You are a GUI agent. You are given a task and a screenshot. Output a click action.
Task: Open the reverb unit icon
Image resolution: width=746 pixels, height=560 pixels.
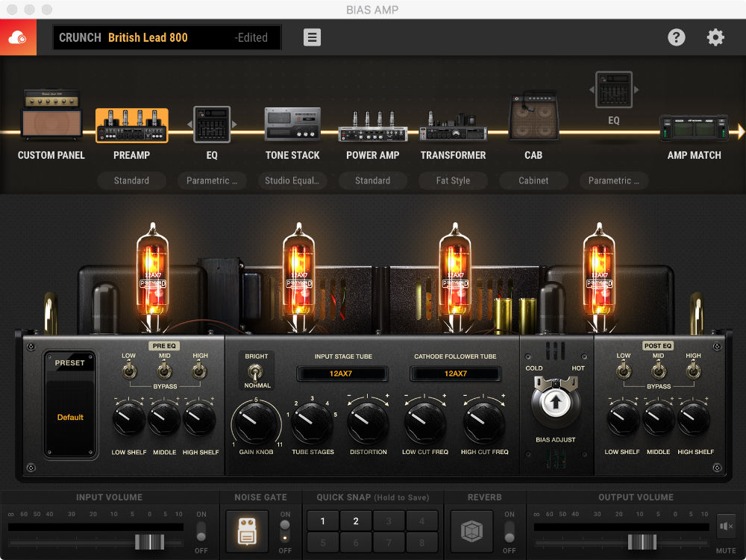click(x=486, y=531)
